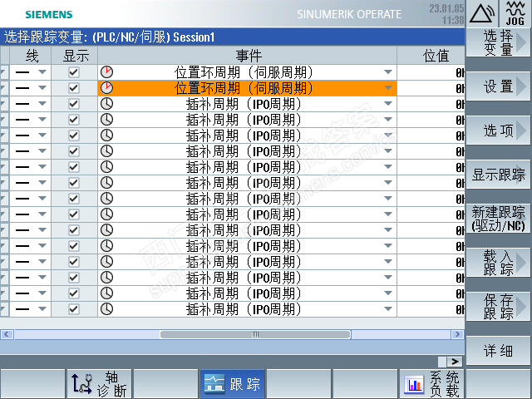Click the 线 column header
Viewport: 532px width, 399px height.
tap(31, 56)
